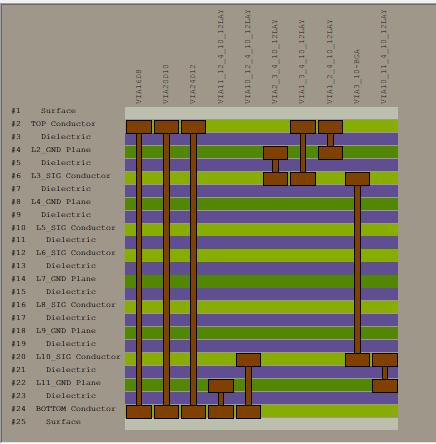Image resolution: width=436 pixels, height=444 pixels.
Task: Select VIA11_12 pad on BOTTOM Conductor layer
Action: [x=221, y=412]
